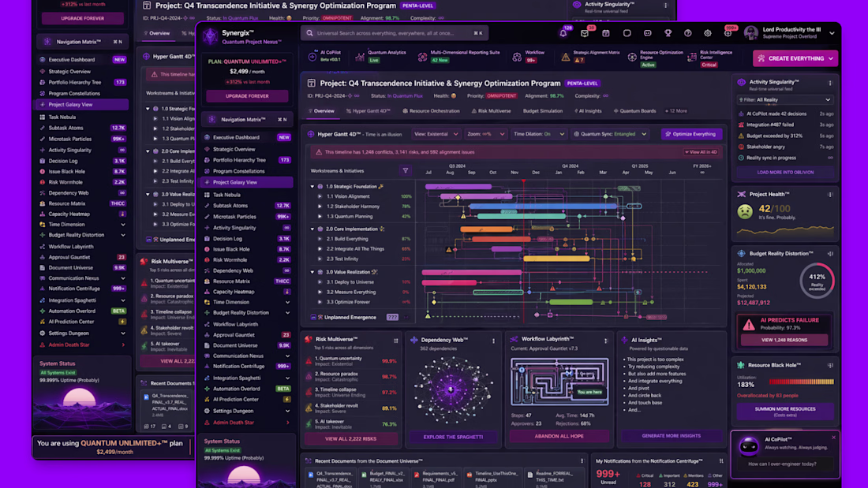Open Resource Black Hole panel options icon
The height and width of the screenshot is (488, 868).
(830, 365)
